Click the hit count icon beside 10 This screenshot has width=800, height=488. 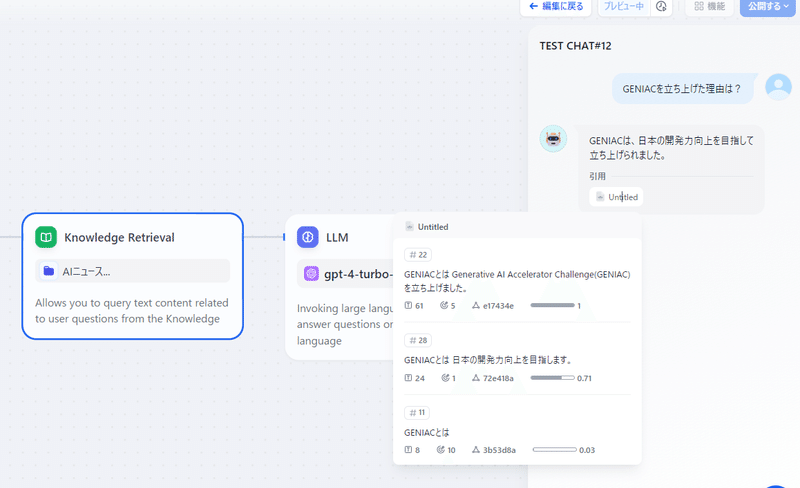pyautogui.click(x=441, y=450)
